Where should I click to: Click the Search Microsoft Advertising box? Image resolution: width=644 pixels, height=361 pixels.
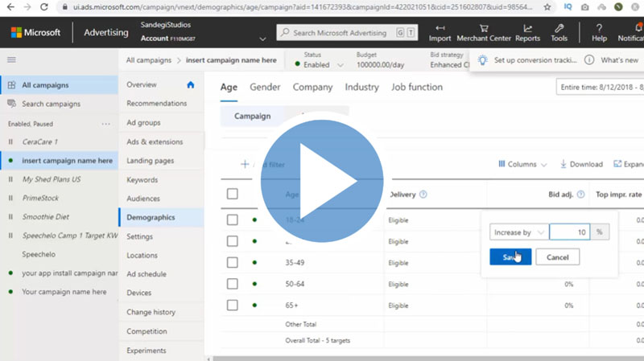[347, 33]
